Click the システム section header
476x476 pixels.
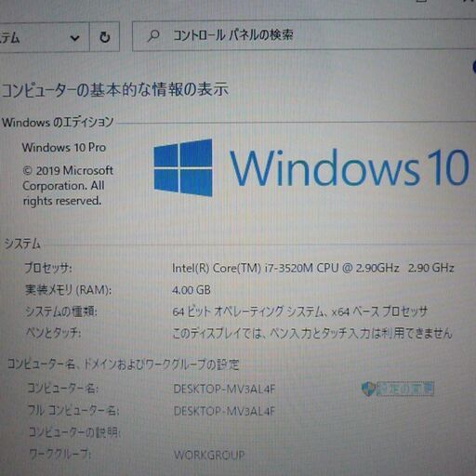coord(22,244)
